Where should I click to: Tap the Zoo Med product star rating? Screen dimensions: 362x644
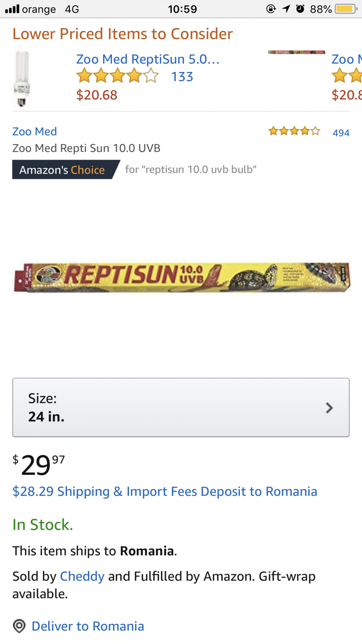[x=294, y=131]
